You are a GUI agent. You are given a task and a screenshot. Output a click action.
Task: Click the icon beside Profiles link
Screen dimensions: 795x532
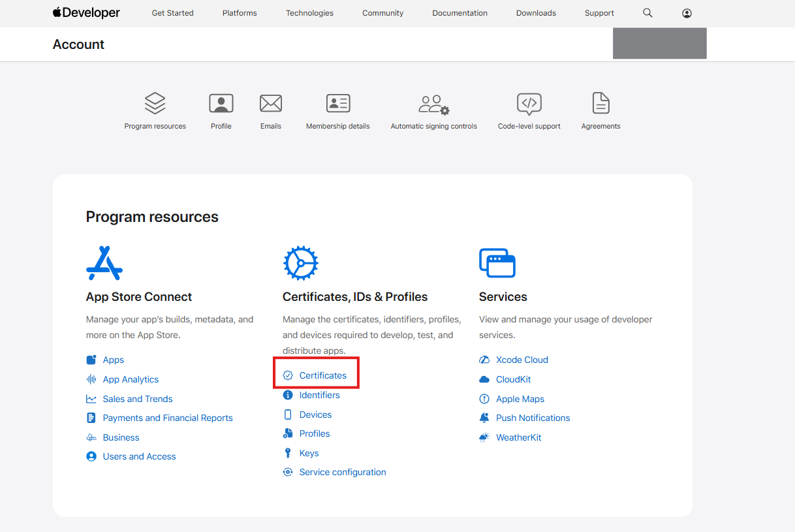point(288,433)
